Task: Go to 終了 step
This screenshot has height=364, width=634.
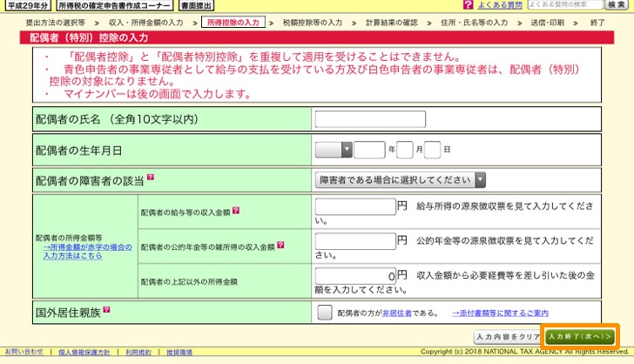Action: (597, 23)
